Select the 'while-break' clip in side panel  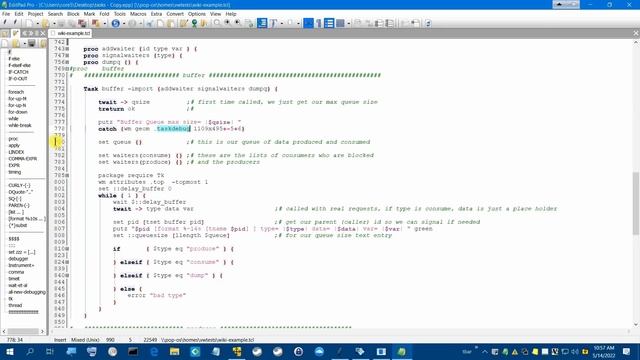20,125
